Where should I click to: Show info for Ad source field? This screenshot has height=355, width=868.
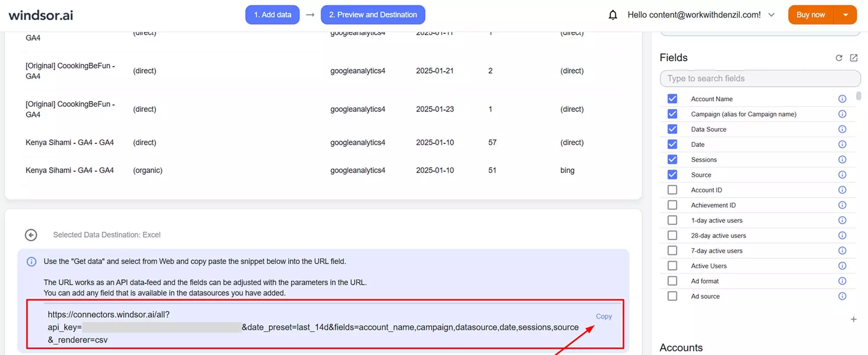[x=842, y=296]
